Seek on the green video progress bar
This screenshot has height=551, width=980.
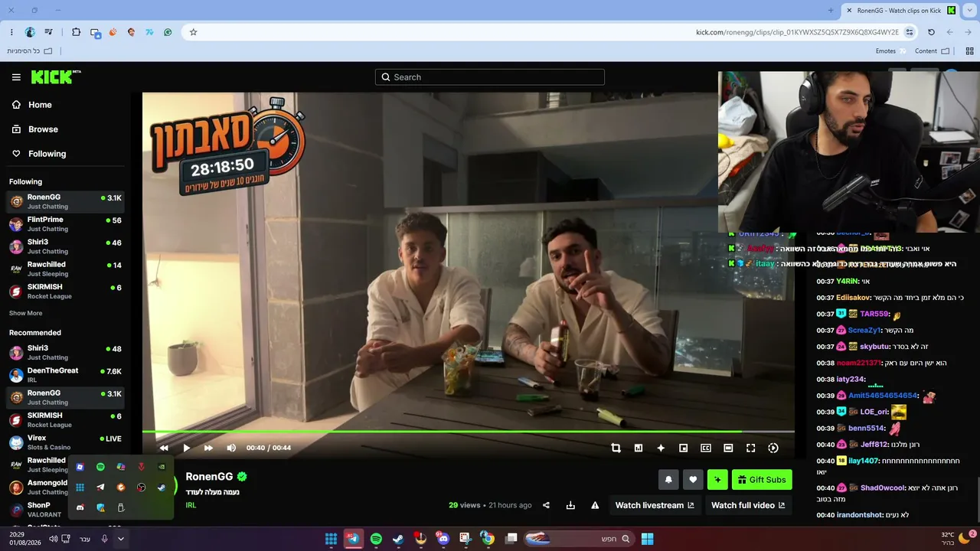[468, 432]
